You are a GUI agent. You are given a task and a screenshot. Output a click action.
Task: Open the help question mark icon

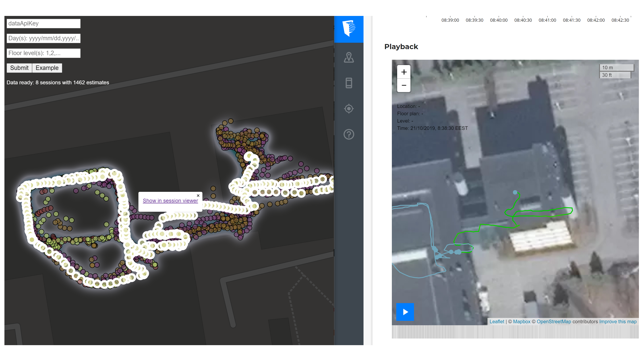click(x=348, y=134)
